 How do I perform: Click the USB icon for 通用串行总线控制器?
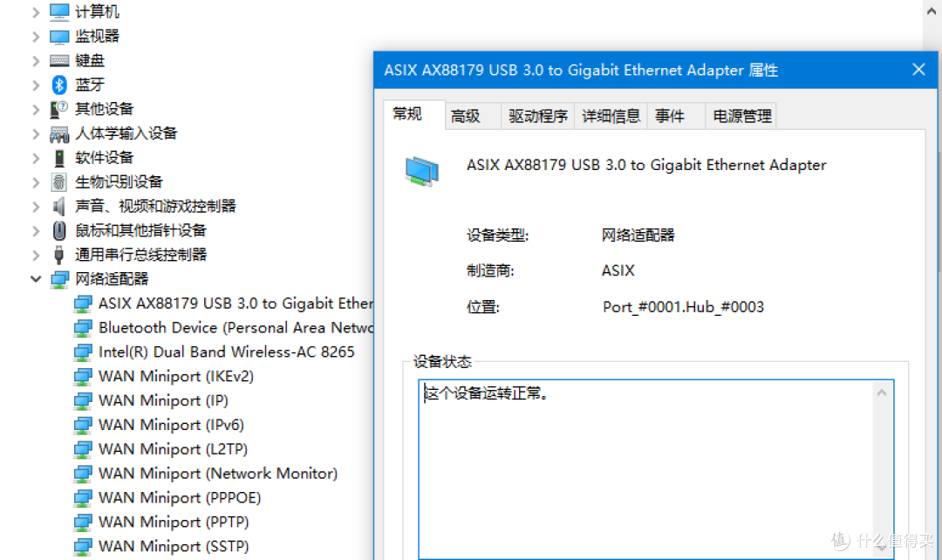pyautogui.click(x=59, y=255)
